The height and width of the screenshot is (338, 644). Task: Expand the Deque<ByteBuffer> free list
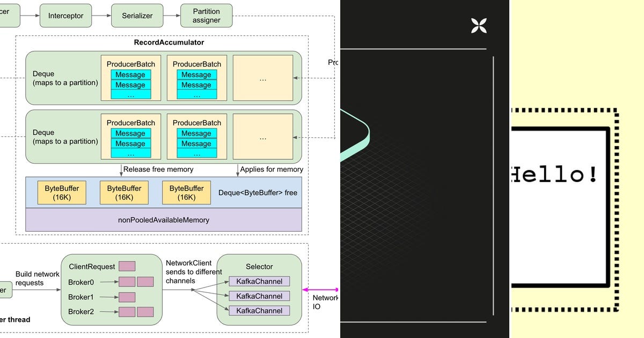(259, 192)
